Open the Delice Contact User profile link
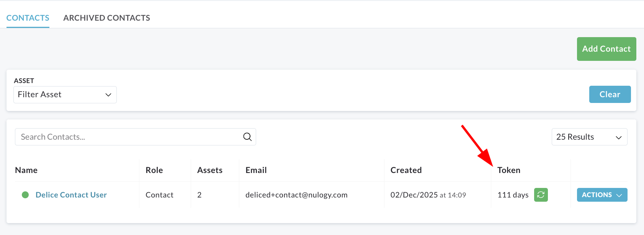 71,195
